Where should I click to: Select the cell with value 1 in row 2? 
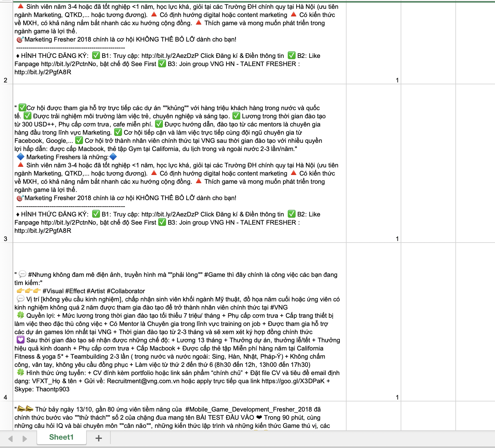pyautogui.click(x=374, y=43)
